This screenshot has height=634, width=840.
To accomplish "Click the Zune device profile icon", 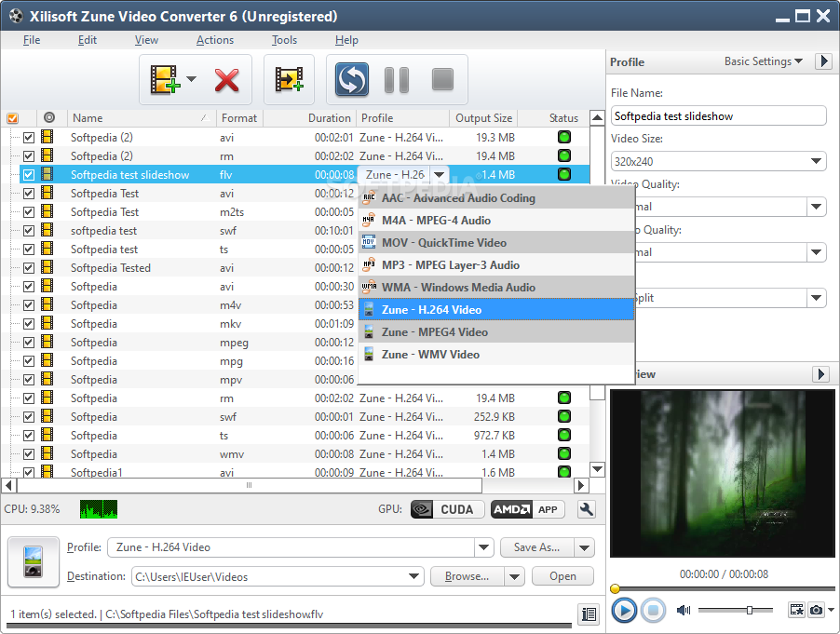I will 34,561.
